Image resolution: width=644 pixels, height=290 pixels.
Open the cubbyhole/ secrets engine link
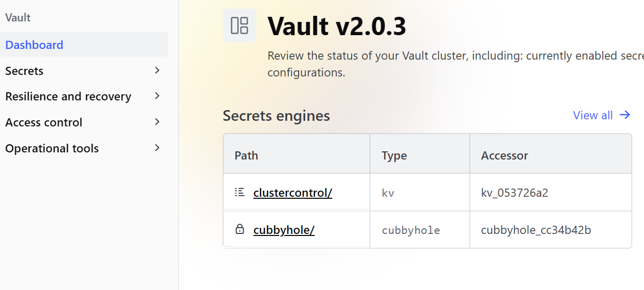click(x=284, y=230)
